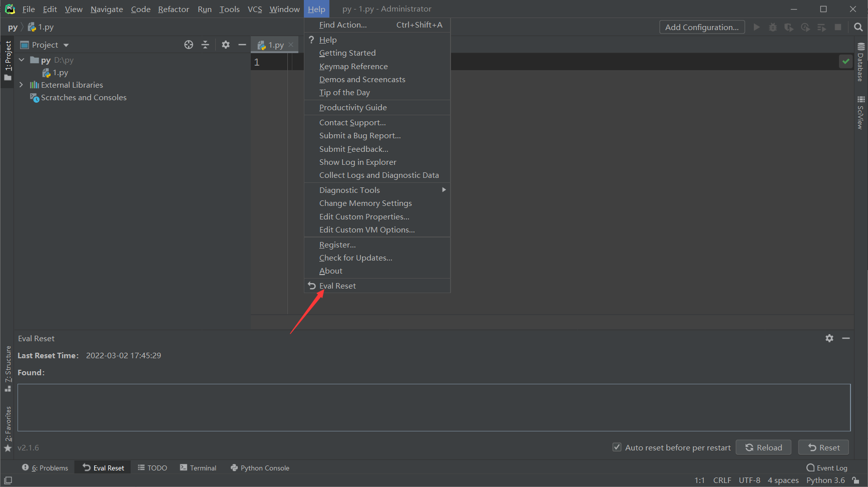Select Scratches and Consoles node
This screenshot has height=487, width=868.
pos(78,97)
